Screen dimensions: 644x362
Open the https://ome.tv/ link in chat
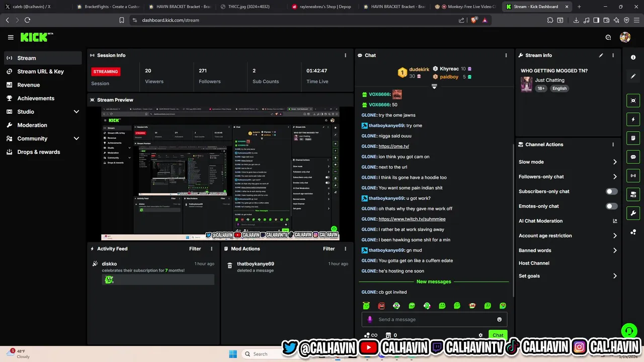393,146
